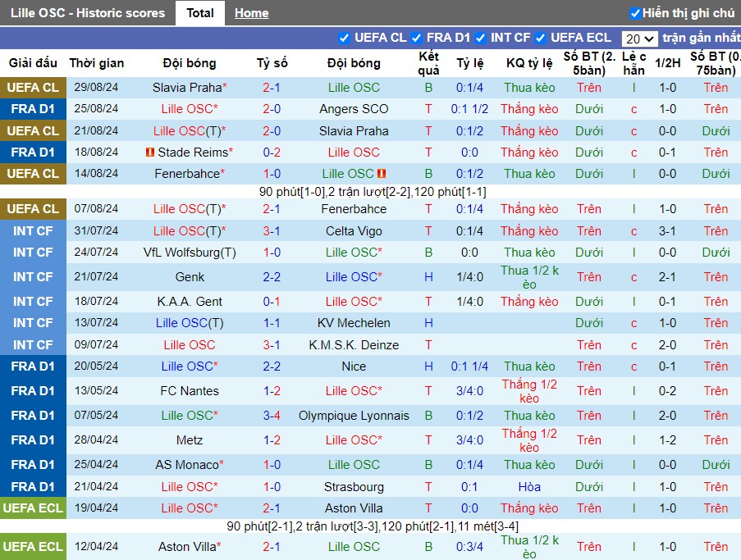Click the 0-2 score of Stade Reims match

pos(272,152)
